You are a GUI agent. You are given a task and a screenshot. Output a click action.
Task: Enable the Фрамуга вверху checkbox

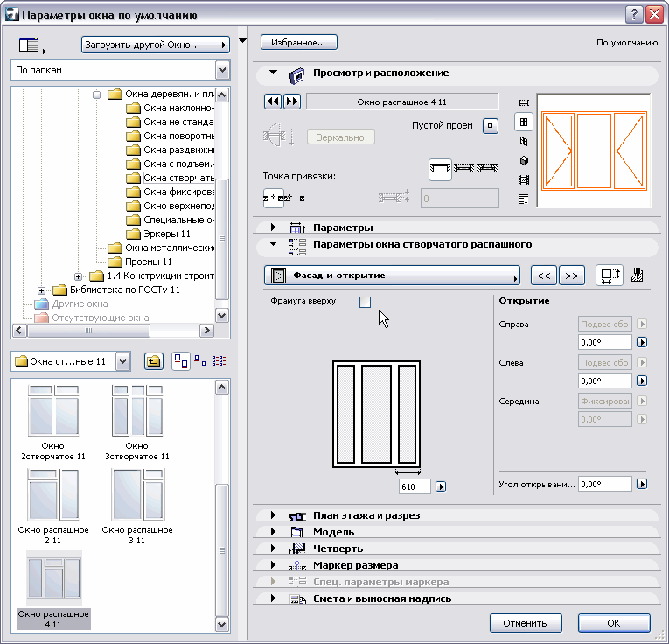pos(365,303)
